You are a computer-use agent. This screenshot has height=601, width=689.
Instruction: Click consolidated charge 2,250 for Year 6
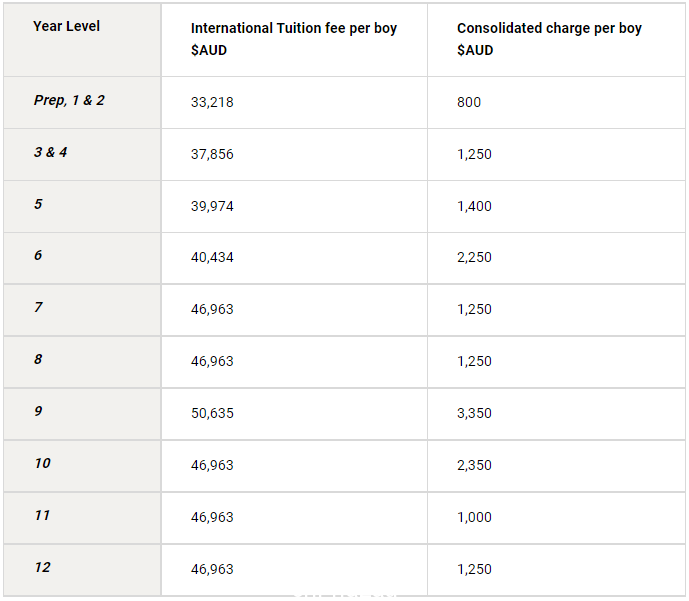pos(474,257)
